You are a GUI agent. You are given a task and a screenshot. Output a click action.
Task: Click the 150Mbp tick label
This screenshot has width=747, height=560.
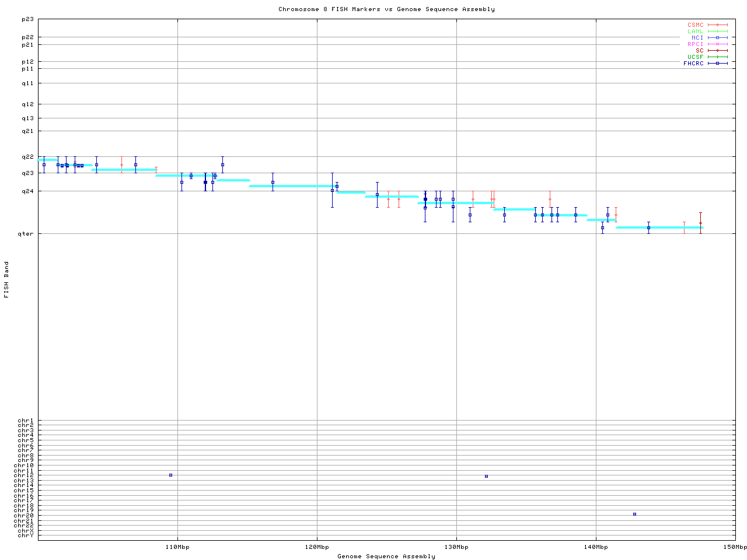(x=735, y=547)
